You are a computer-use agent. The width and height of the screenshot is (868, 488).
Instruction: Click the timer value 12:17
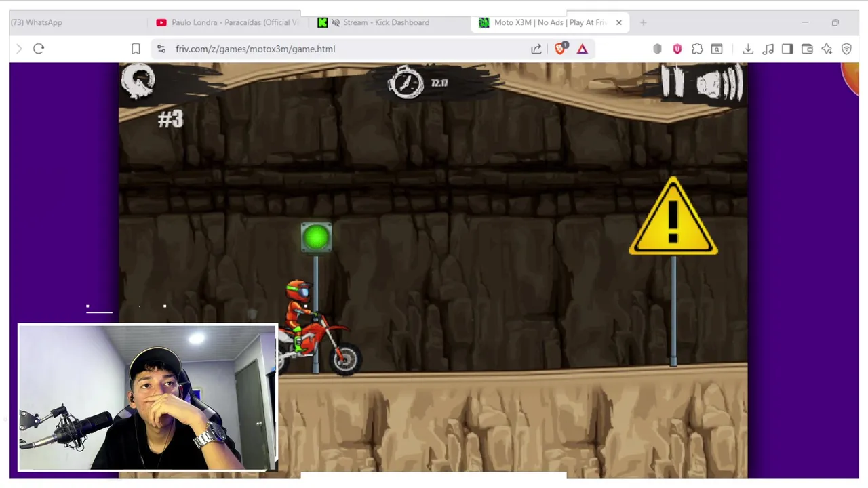[439, 83]
